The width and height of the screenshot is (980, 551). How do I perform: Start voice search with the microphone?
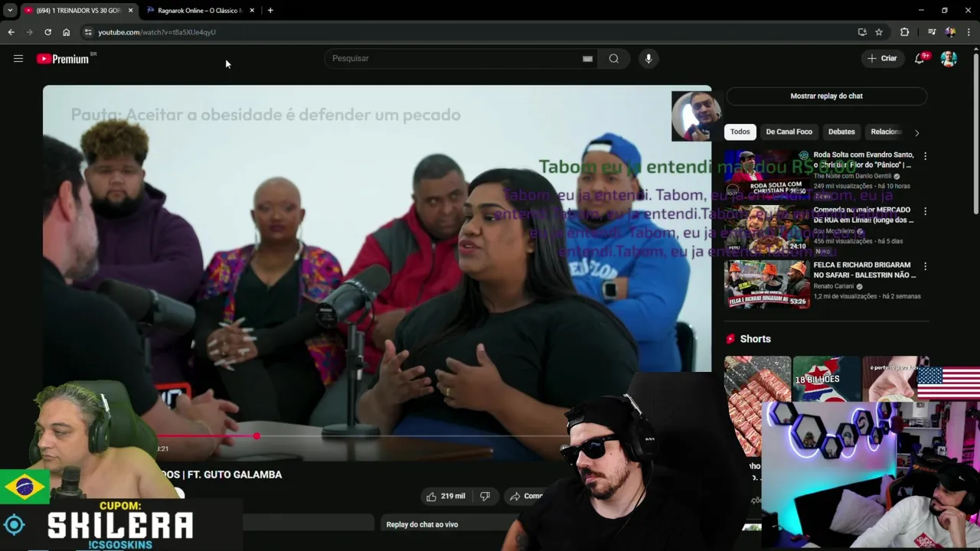coord(648,58)
